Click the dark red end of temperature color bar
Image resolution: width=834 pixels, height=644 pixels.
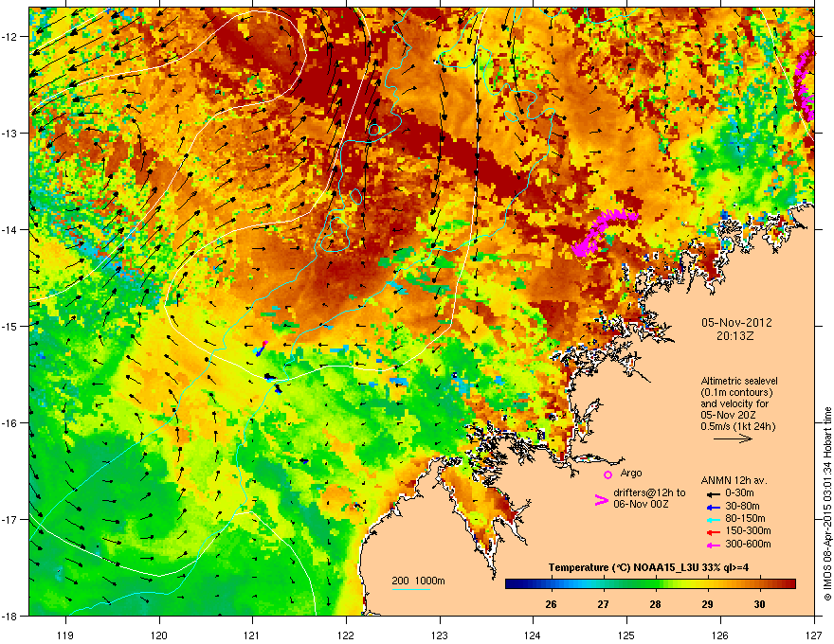789,583
